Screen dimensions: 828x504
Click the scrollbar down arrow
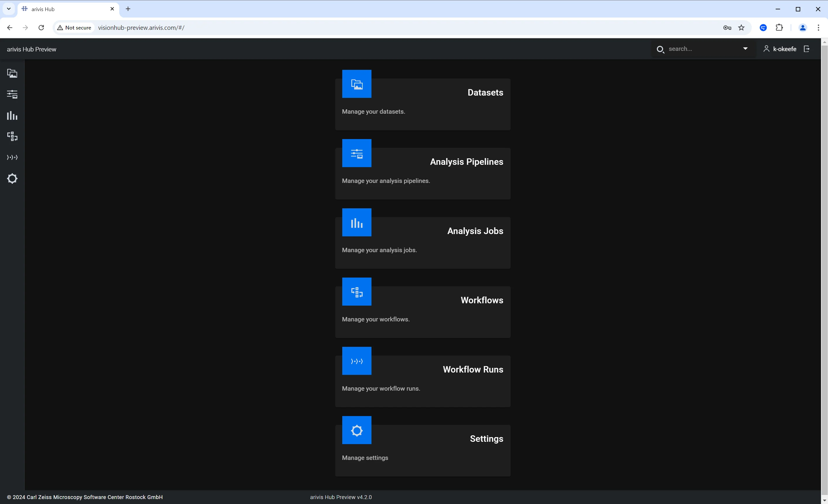pos(824,501)
